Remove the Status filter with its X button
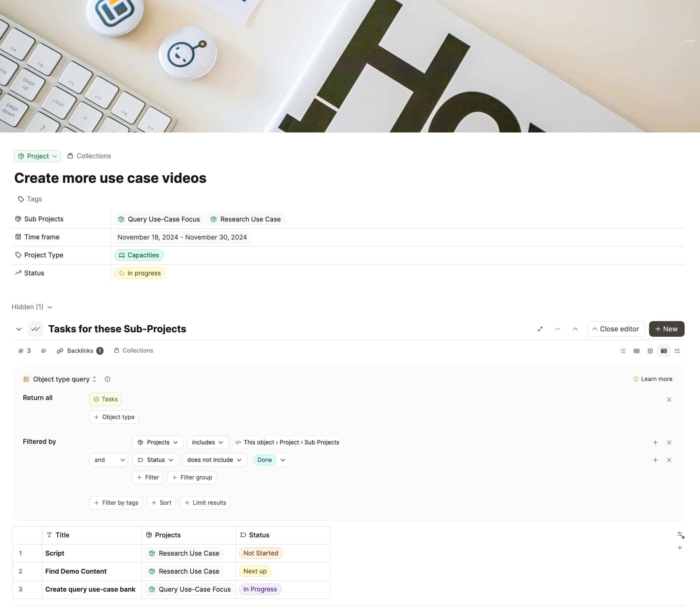The image size is (700, 615). point(669,460)
